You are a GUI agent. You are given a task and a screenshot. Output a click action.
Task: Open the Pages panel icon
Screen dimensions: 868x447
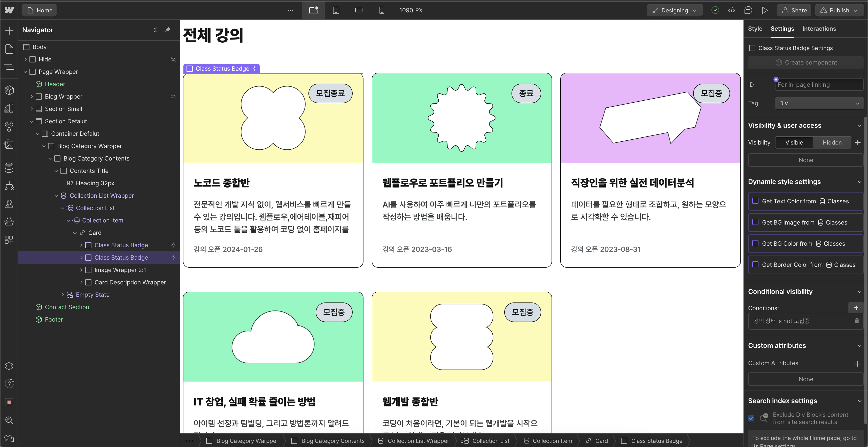pyautogui.click(x=9, y=49)
